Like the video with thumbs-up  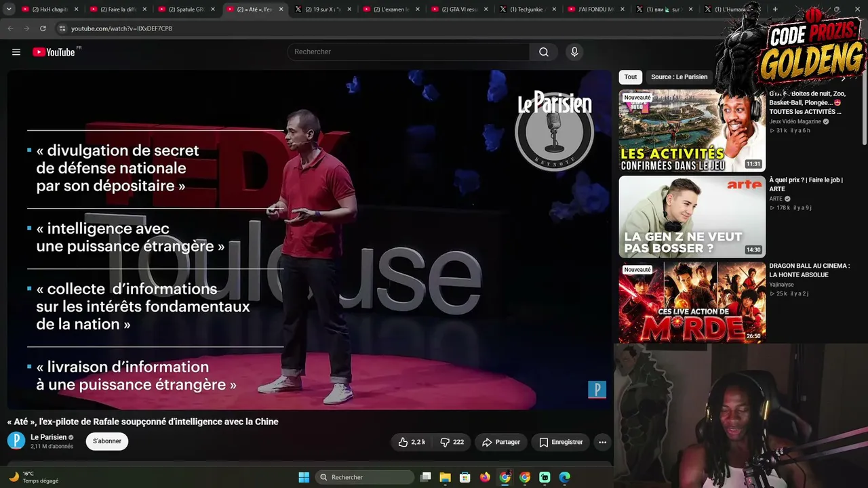tap(412, 442)
